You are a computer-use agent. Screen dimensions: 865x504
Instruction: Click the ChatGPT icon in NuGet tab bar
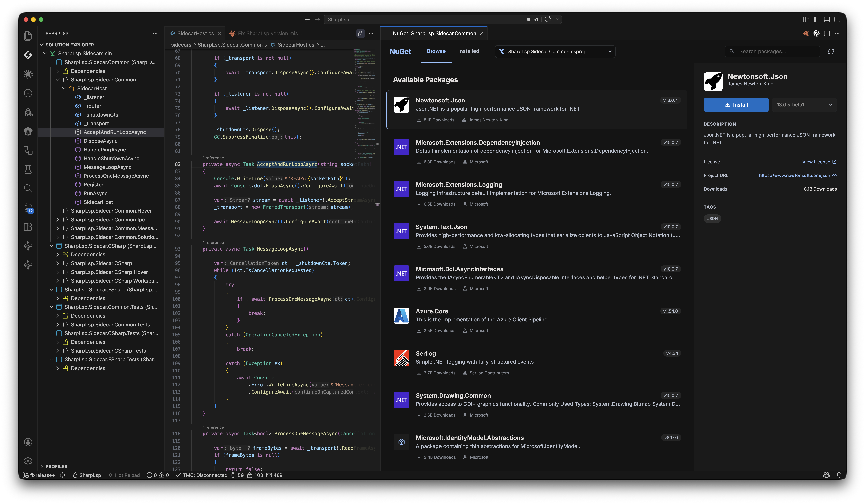(816, 33)
